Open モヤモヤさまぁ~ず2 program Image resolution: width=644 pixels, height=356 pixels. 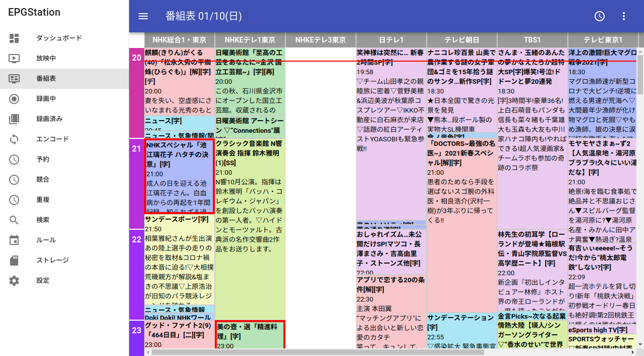click(603, 191)
